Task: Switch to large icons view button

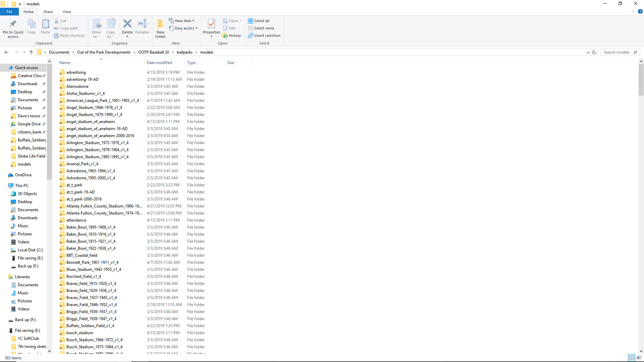Action: (639, 358)
